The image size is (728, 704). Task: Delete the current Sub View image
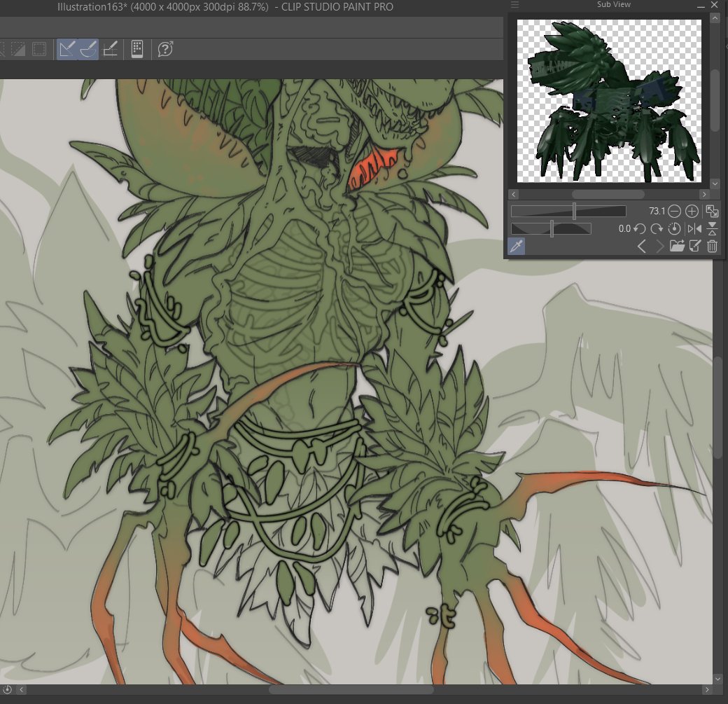coord(712,247)
